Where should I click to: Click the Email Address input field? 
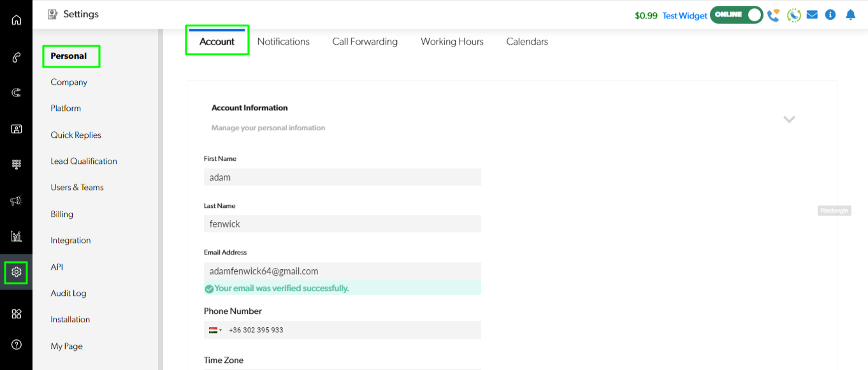(342, 271)
